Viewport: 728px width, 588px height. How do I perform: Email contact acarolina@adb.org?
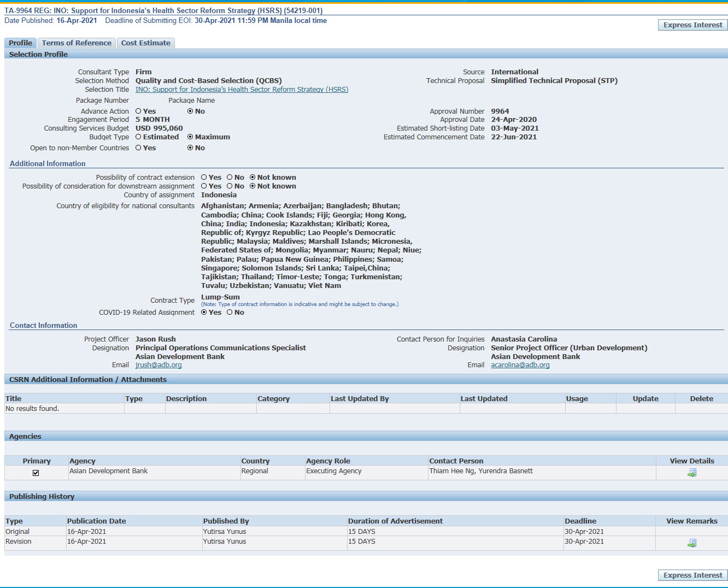pyautogui.click(x=520, y=364)
